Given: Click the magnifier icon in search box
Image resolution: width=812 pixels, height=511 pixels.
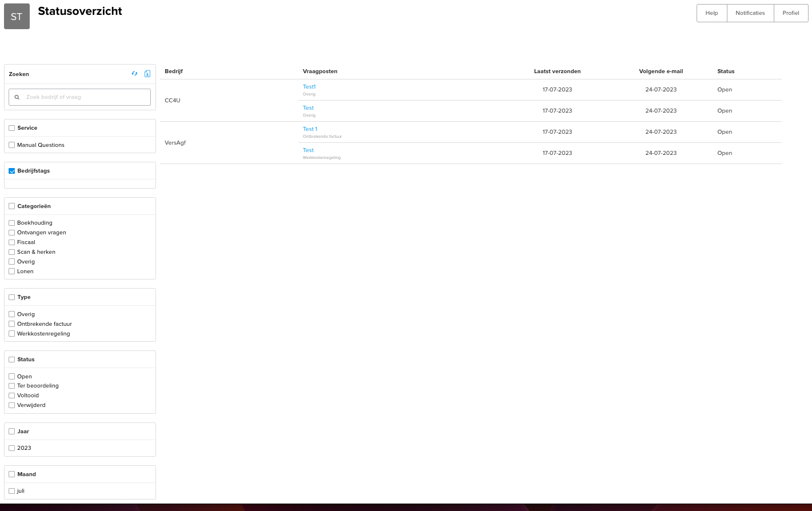Looking at the screenshot, I should click(x=17, y=97).
